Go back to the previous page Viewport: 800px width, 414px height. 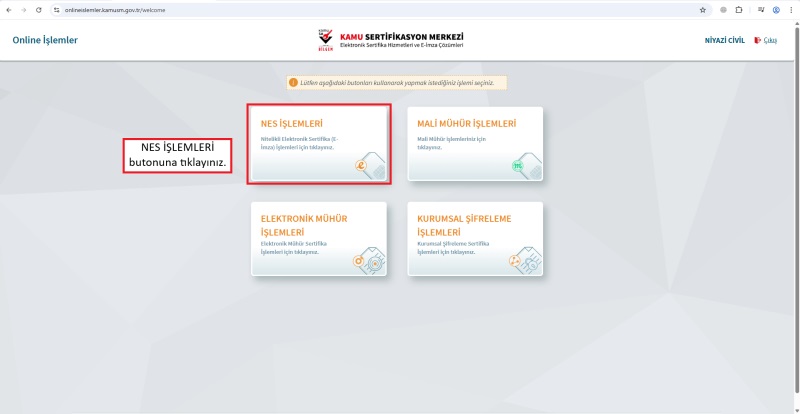9,9
